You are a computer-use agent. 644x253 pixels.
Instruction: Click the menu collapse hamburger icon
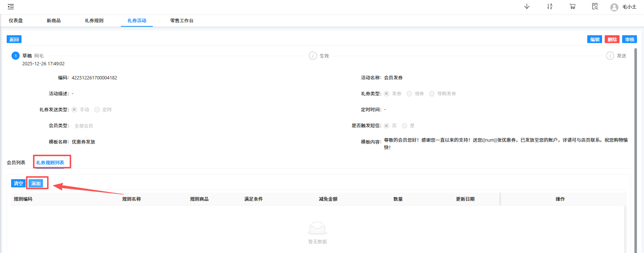pos(11,7)
